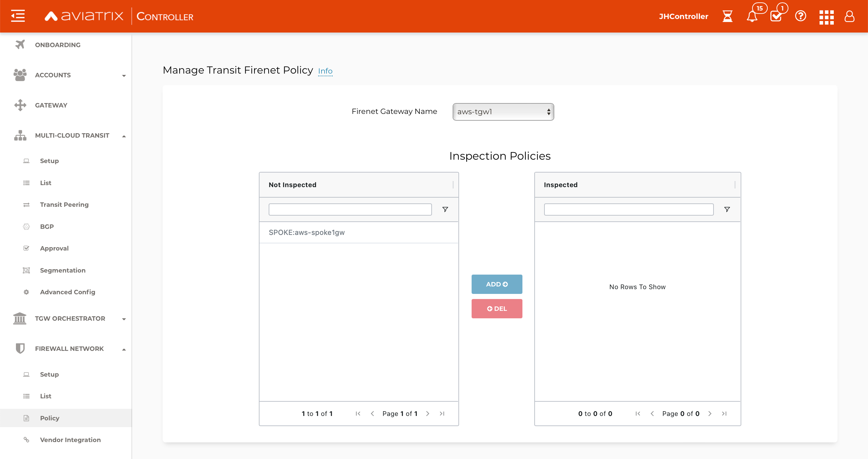
Task: Open the Info link next to the page title
Action: pos(325,71)
